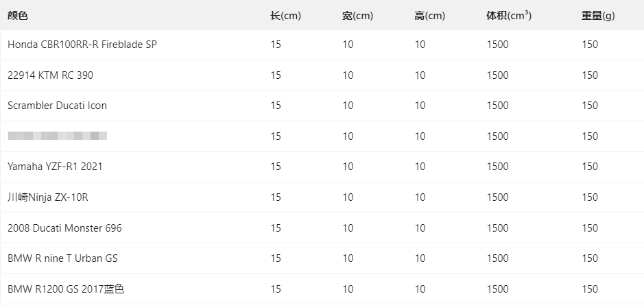Click the BMW R nine T Urban GS entry
Viewport: 644px width, 305px height.
click(62, 258)
